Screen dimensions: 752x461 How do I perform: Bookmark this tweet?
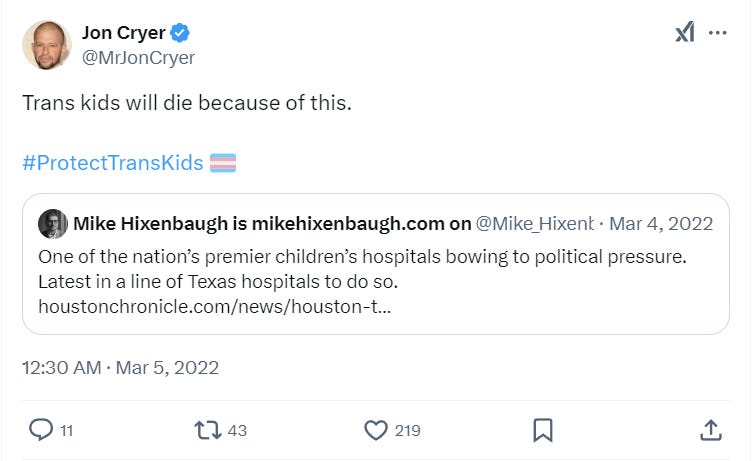543,430
